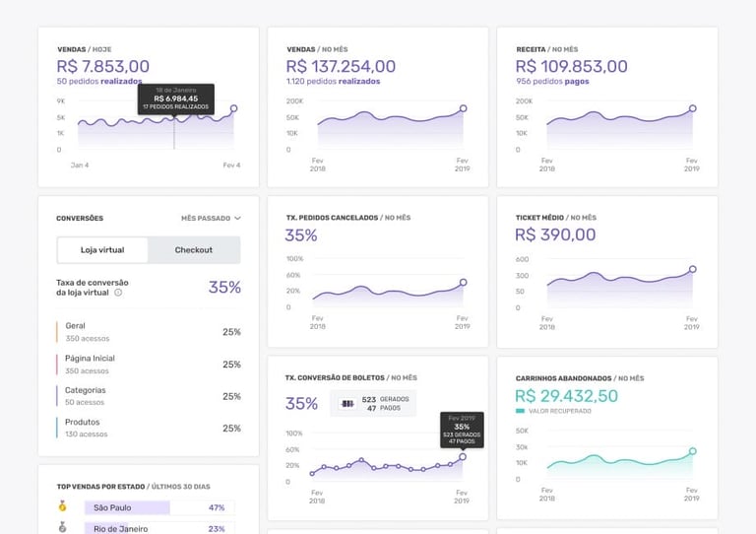The height and width of the screenshot is (534, 756).
Task: Click the barcode boleto icon
Action: click(x=346, y=403)
